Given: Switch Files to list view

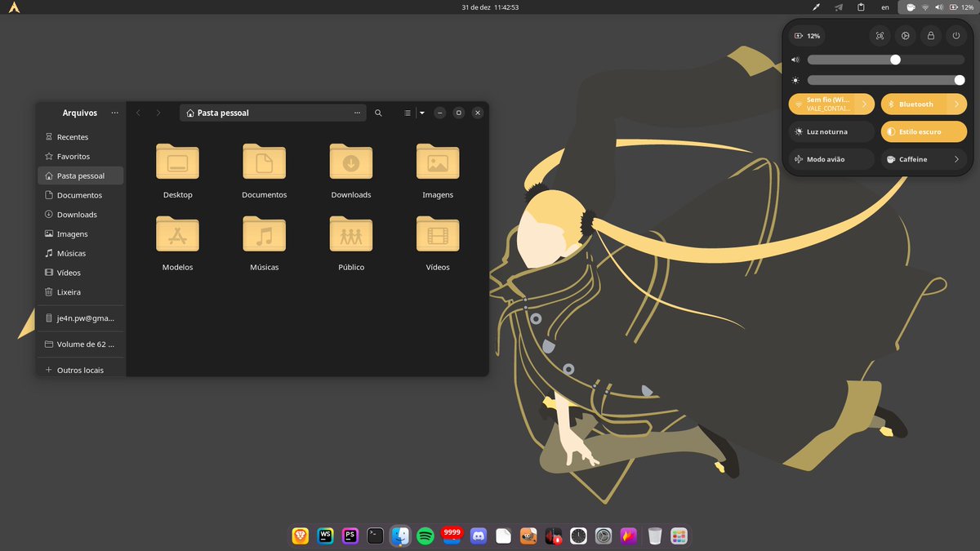Looking at the screenshot, I should point(408,113).
